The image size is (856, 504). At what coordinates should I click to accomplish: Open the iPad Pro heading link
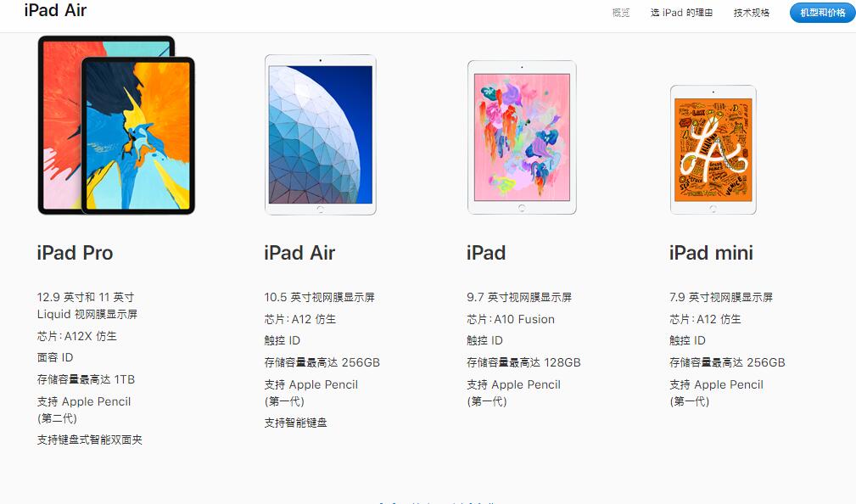[75, 253]
